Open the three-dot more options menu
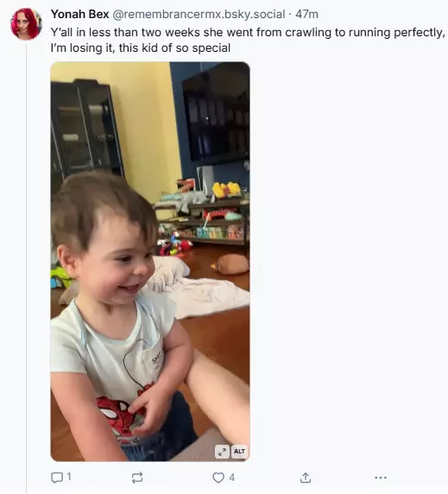This screenshot has height=494, width=448. coord(381,478)
